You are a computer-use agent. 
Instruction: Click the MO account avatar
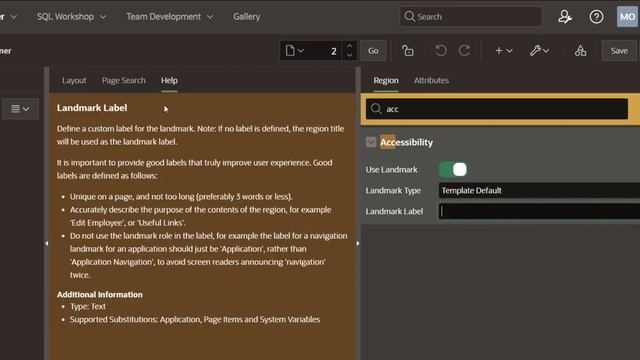pos(627,17)
